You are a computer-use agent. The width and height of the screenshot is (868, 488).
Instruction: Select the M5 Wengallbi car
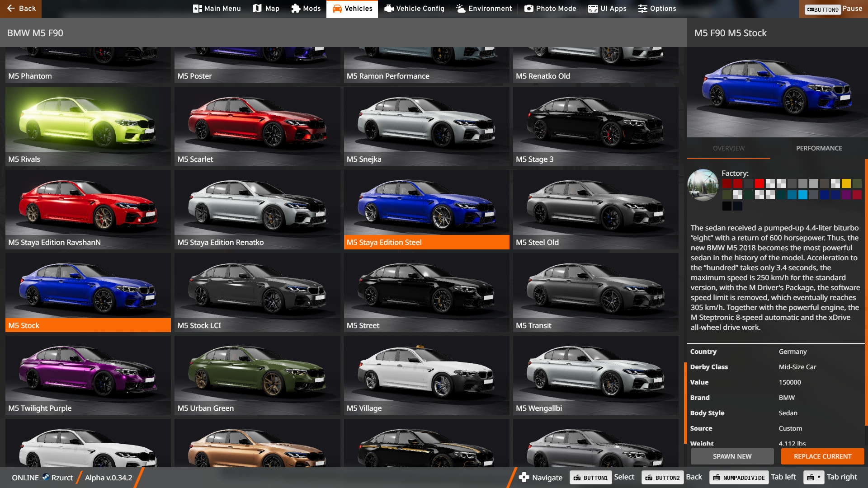595,375
